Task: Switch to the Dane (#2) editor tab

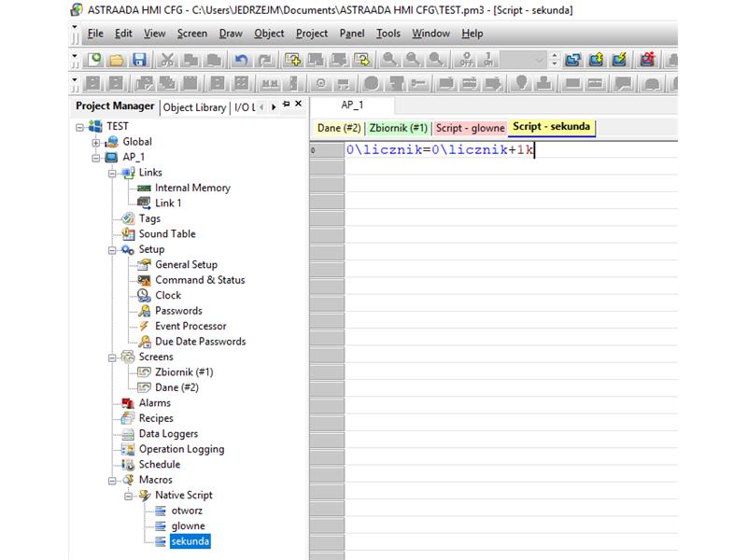Action: (x=339, y=128)
